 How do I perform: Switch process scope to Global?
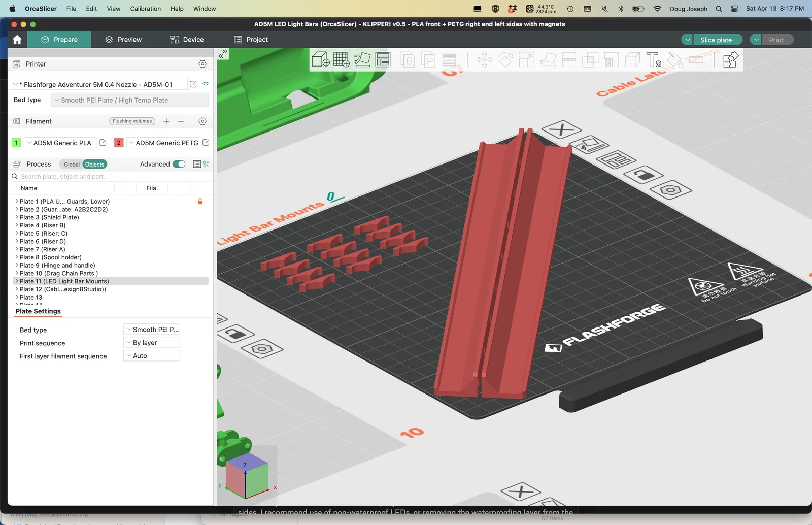[x=72, y=165]
